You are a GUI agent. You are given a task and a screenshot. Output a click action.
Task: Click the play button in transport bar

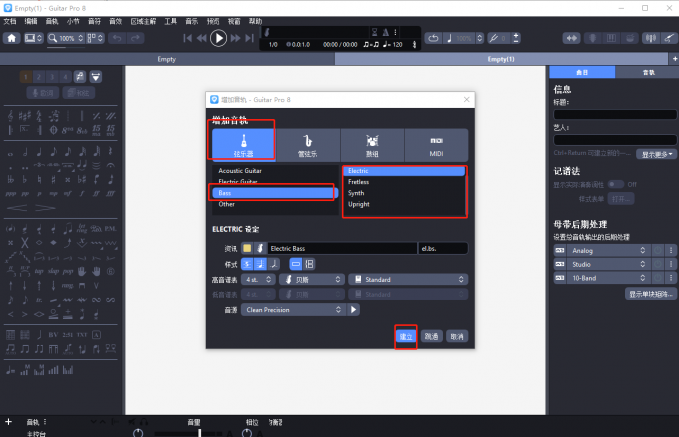[218, 38]
